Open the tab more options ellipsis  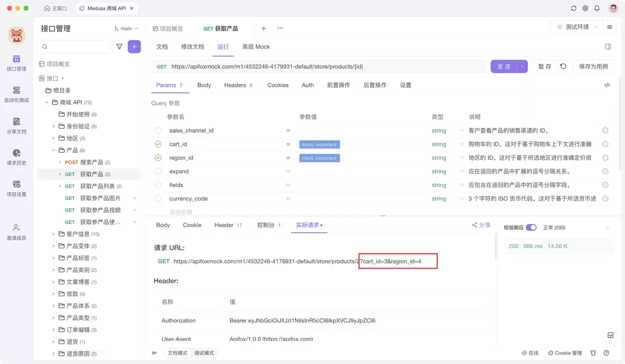pos(280,28)
